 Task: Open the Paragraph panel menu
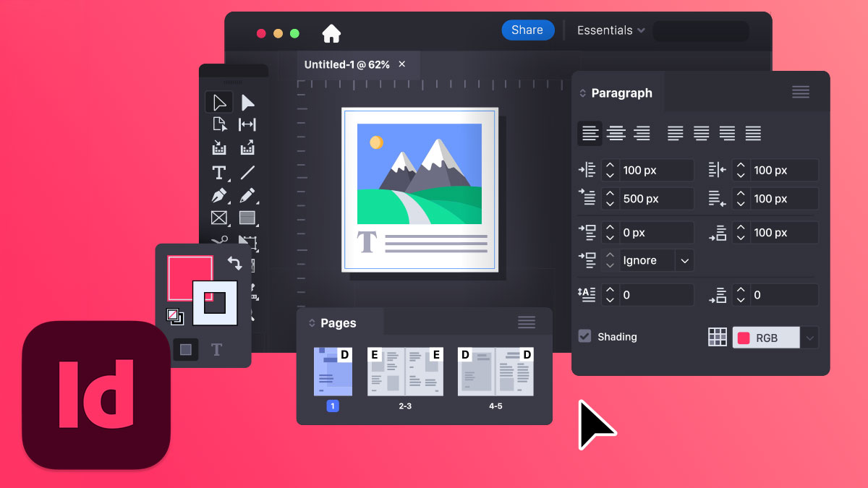(x=800, y=92)
